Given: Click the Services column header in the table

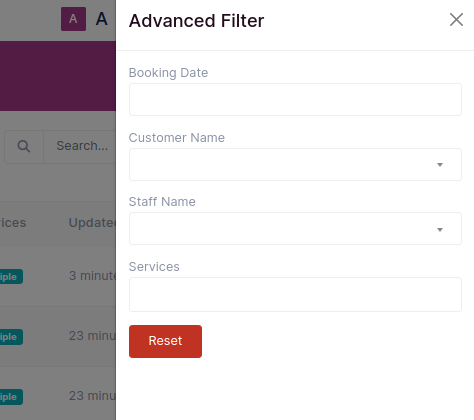Looking at the screenshot, I should click(13, 223).
